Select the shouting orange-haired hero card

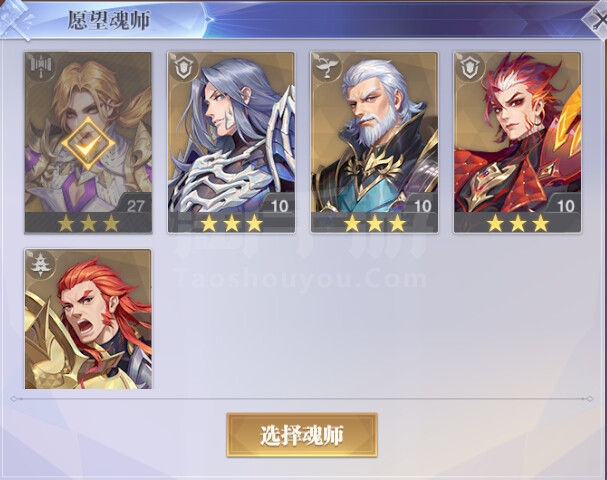(88, 319)
